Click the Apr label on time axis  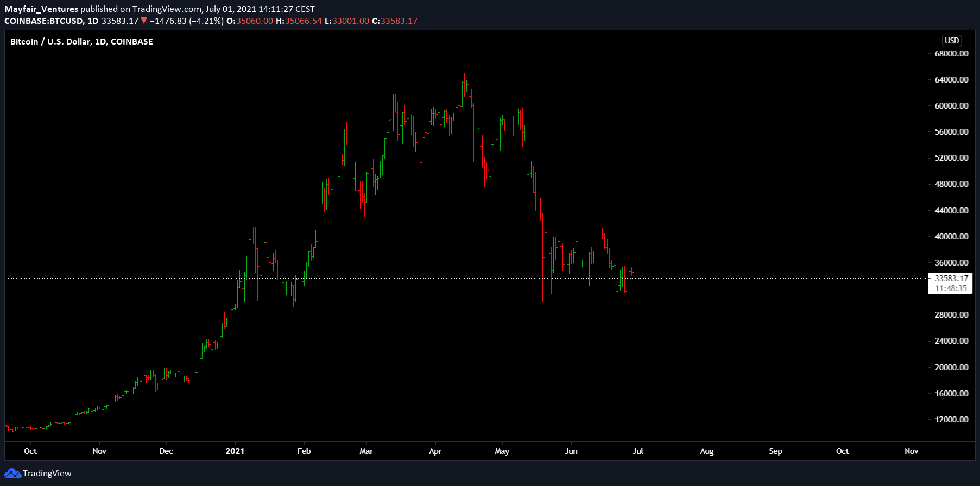435,451
